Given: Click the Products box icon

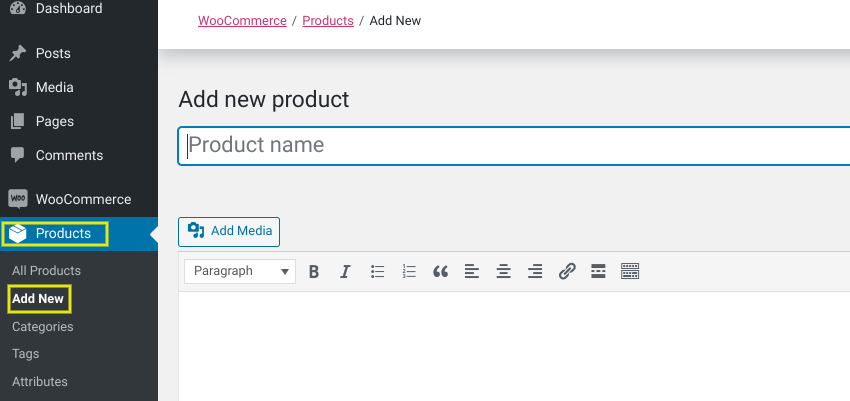Looking at the screenshot, I should click(18, 234).
